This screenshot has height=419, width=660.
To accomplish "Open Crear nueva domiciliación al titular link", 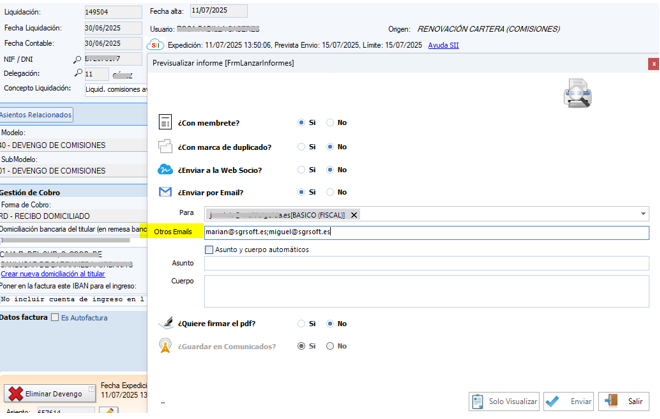I will [x=52, y=273].
